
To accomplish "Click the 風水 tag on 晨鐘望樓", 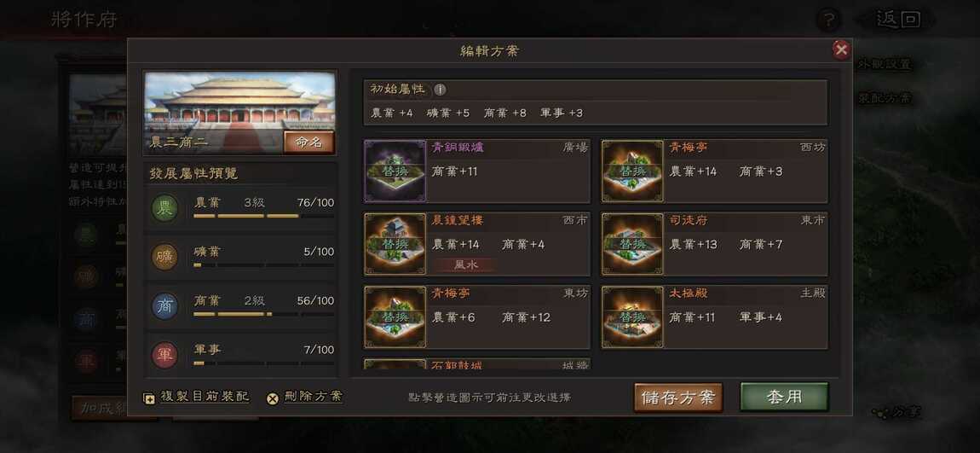I will pyautogui.click(x=465, y=265).
